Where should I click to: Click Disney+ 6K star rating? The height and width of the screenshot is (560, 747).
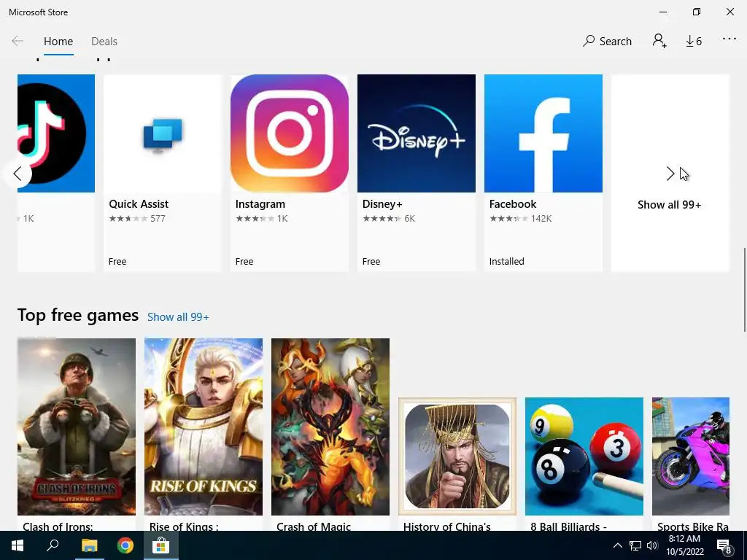pos(389,219)
